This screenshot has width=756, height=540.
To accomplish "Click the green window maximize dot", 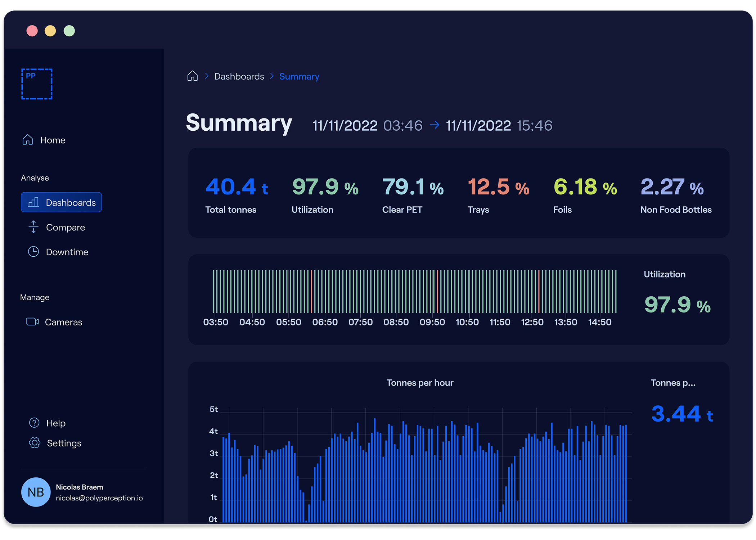I will coord(69,31).
